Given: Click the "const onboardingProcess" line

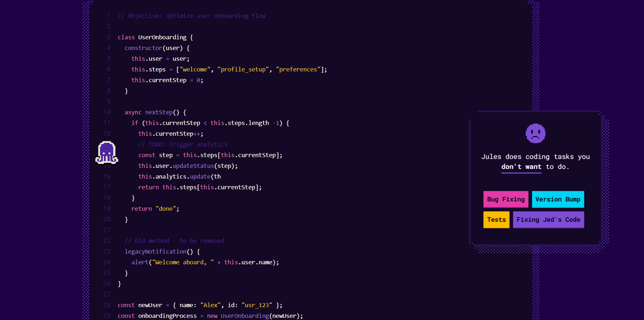Looking at the screenshot, I should (x=210, y=316).
